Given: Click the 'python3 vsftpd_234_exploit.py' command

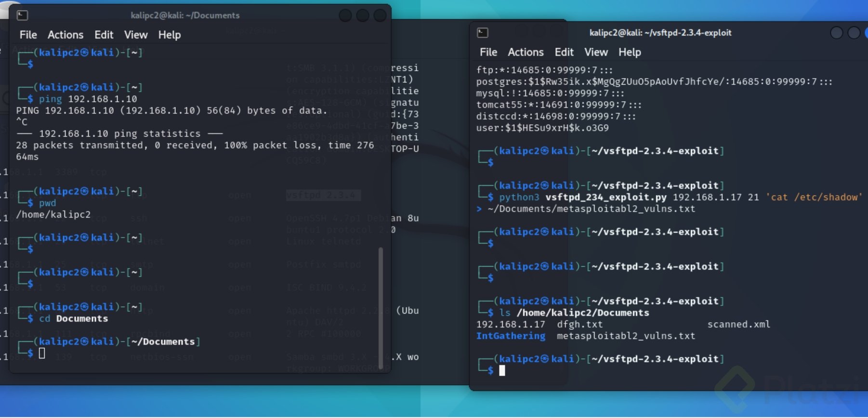Looking at the screenshot, I should (583, 197).
